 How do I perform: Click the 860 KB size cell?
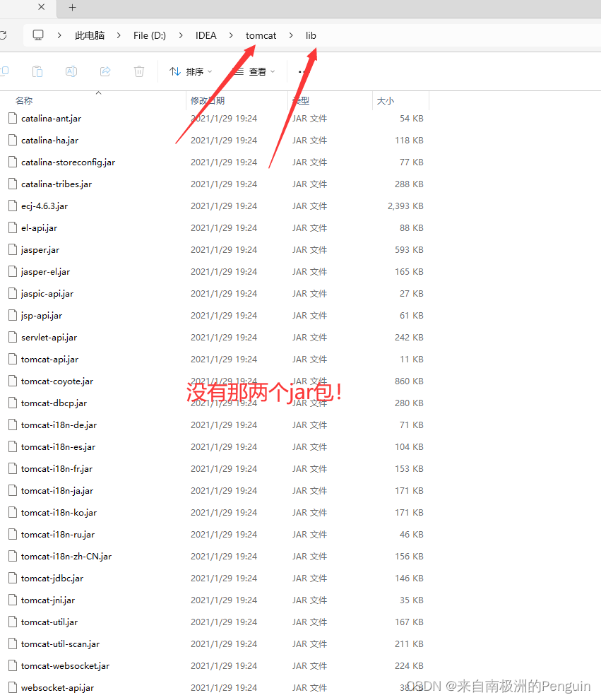[409, 381]
